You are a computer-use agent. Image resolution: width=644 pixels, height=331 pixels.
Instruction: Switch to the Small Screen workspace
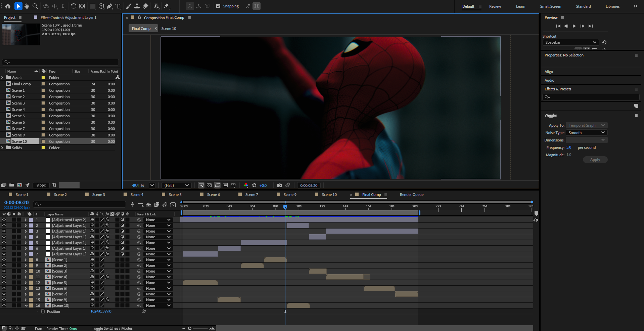pyautogui.click(x=550, y=6)
